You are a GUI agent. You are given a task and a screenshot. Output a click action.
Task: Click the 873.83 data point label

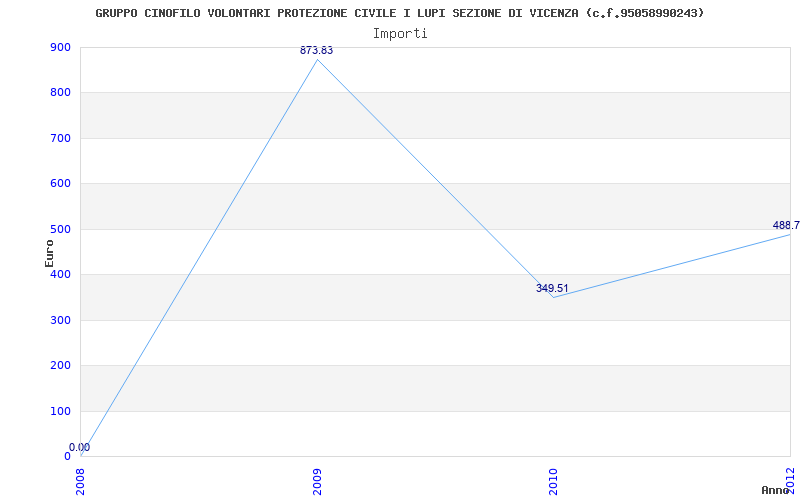coord(316,51)
